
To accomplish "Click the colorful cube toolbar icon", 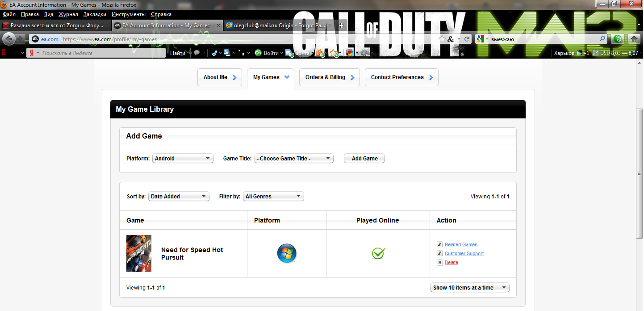I will (350, 53).
